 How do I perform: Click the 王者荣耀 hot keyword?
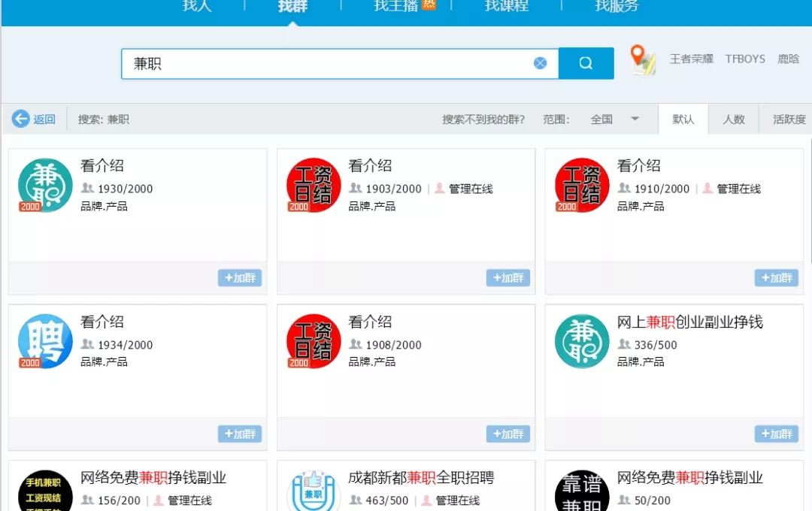(691, 59)
